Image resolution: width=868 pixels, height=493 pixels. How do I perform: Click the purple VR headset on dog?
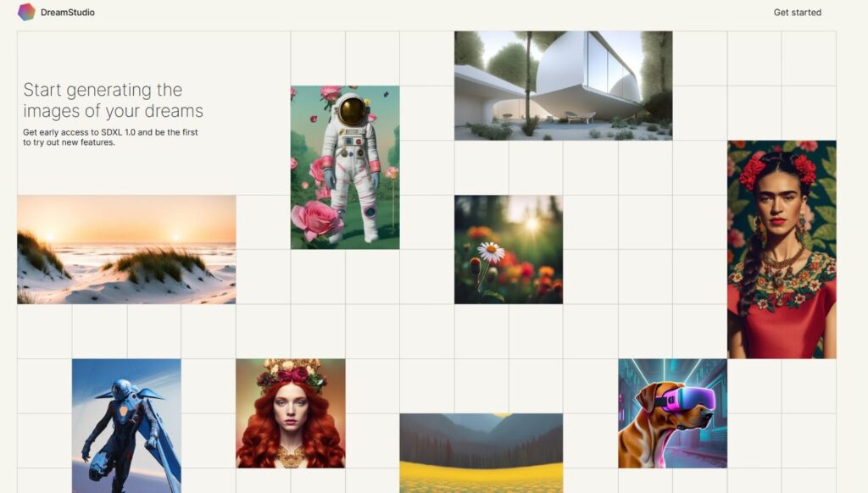(x=685, y=401)
